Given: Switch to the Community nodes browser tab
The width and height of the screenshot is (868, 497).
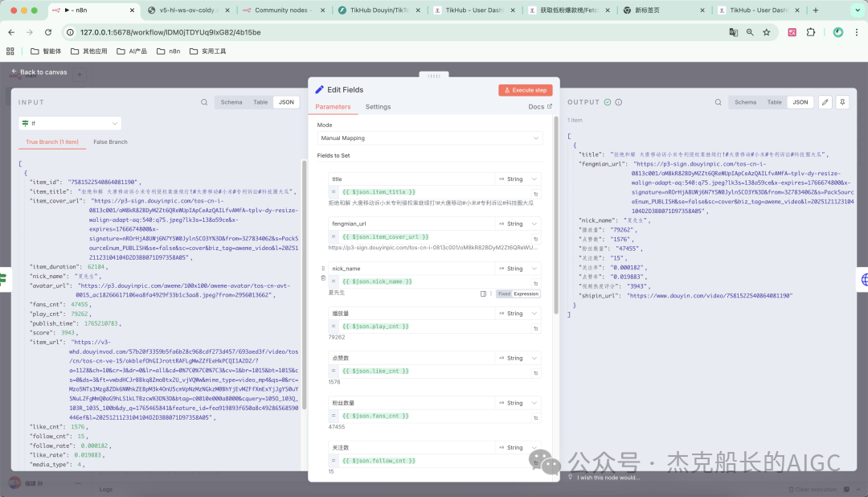Looking at the screenshot, I should coord(285,10).
